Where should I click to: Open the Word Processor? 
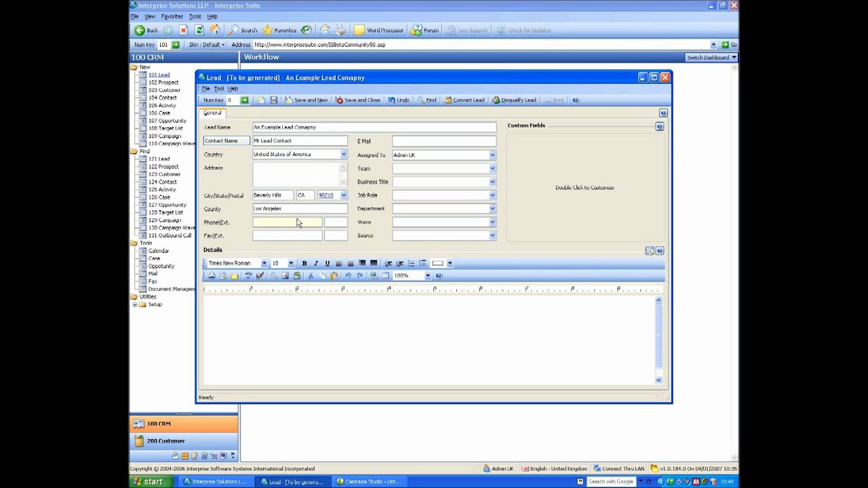pyautogui.click(x=379, y=30)
